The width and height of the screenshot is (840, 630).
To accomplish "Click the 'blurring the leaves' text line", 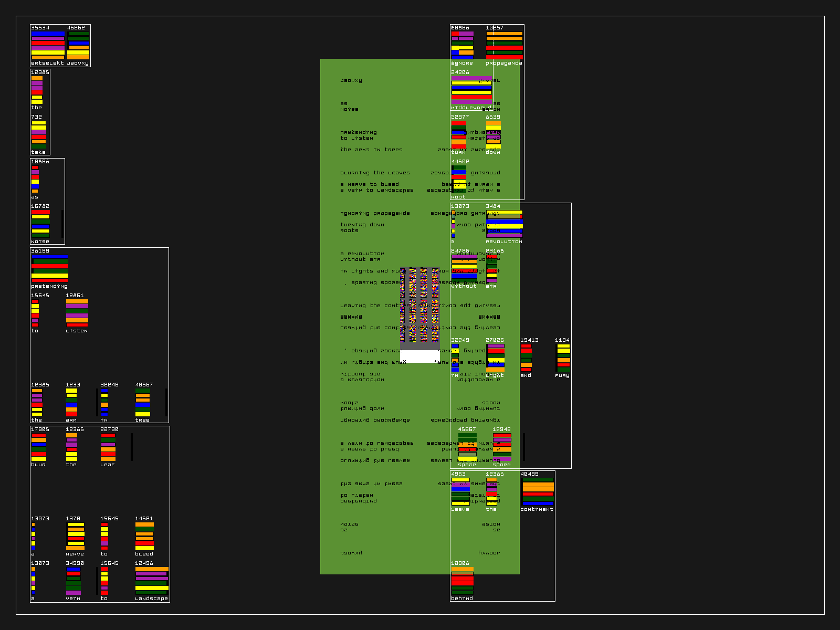I will tap(375, 173).
